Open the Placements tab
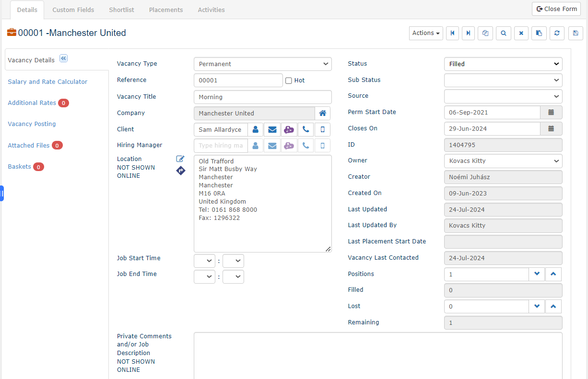Image resolution: width=588 pixels, height=379 pixels. (166, 10)
